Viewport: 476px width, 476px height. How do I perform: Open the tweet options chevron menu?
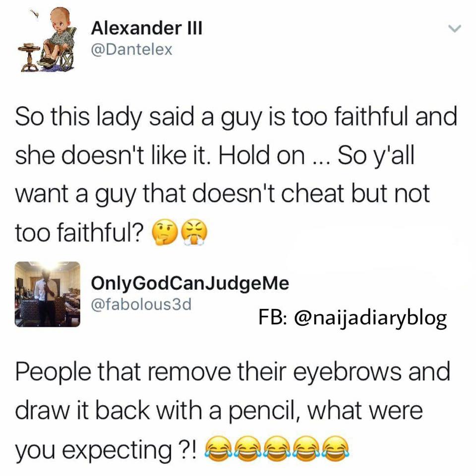click(x=455, y=29)
